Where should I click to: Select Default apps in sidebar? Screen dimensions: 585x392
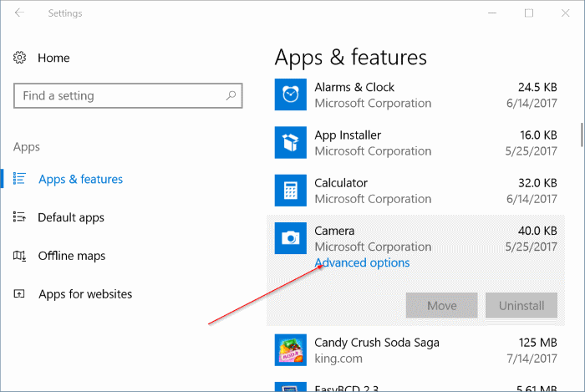[71, 217]
